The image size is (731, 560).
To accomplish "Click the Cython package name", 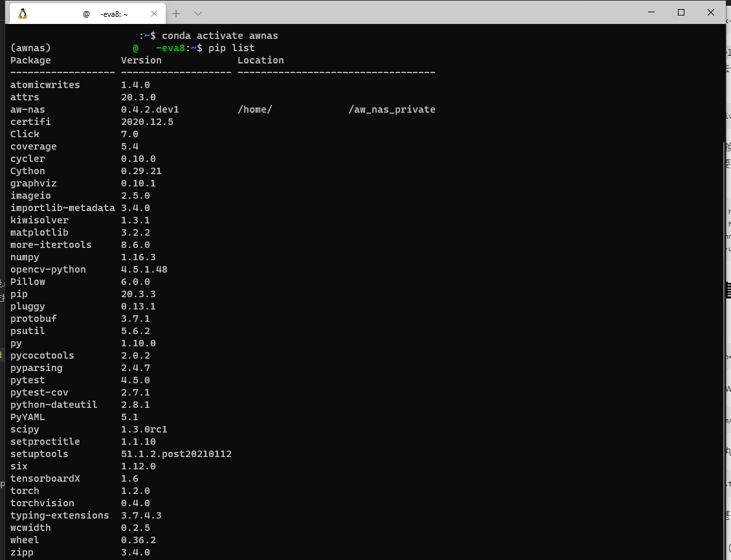I will pyautogui.click(x=27, y=171).
